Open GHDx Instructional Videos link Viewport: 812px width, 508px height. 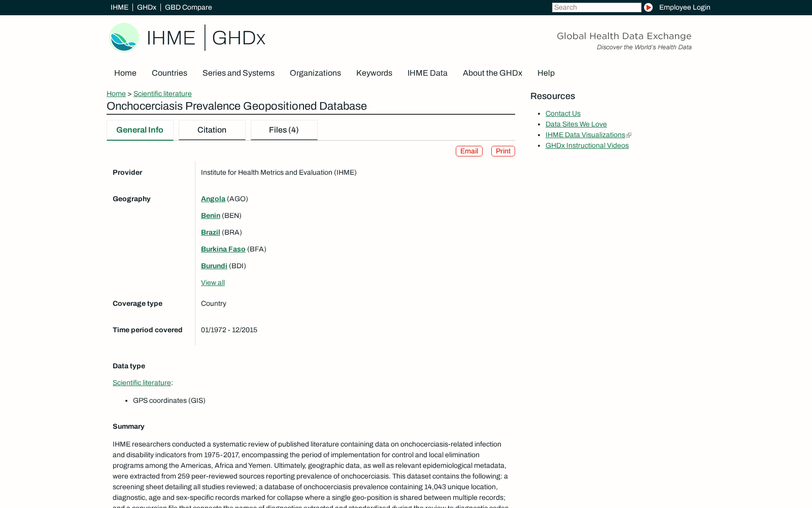point(587,145)
